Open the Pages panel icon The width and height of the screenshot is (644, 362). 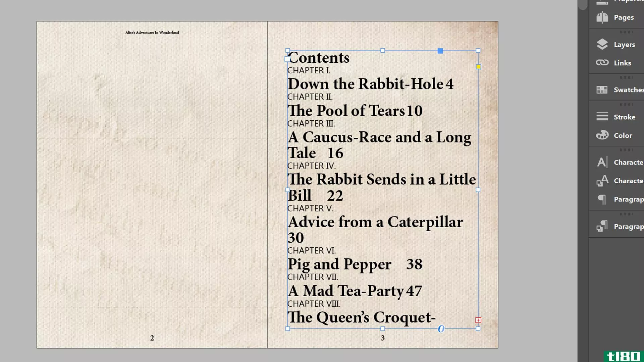point(602,17)
